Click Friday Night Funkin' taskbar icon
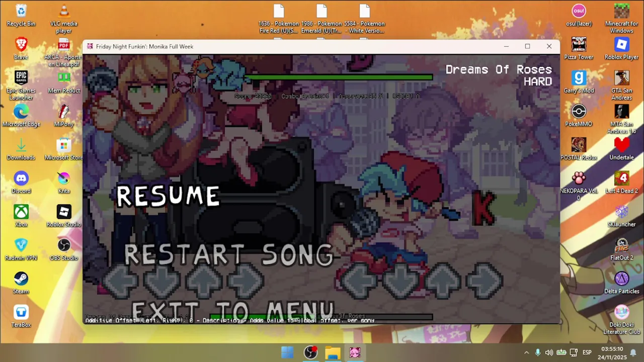Image resolution: width=644 pixels, height=362 pixels. click(x=355, y=352)
